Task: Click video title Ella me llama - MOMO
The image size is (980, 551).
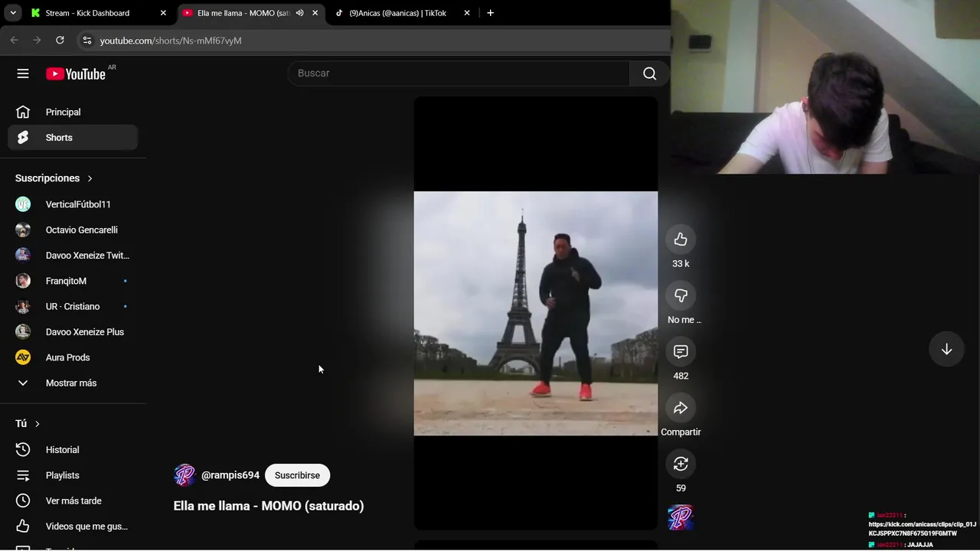Action: point(269,506)
